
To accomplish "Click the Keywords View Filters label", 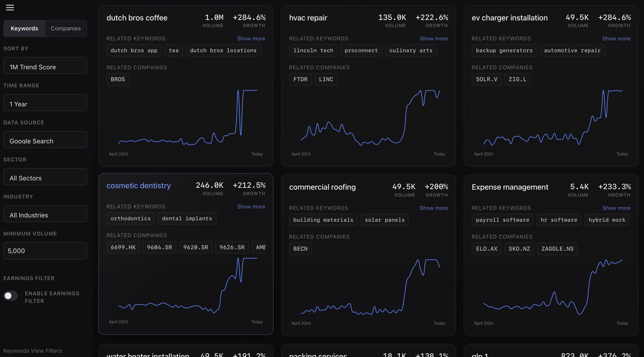I will (x=33, y=351).
